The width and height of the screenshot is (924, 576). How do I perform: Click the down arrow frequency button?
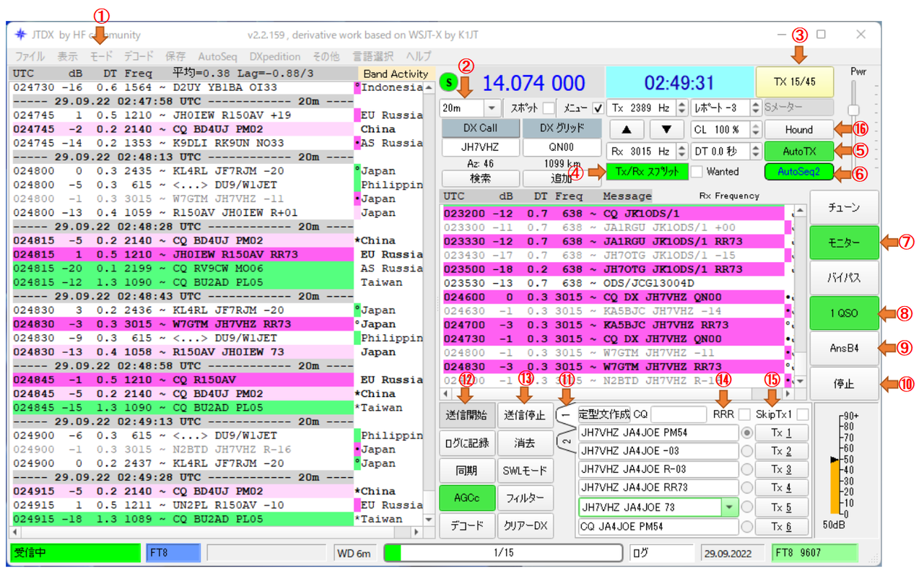tap(667, 130)
